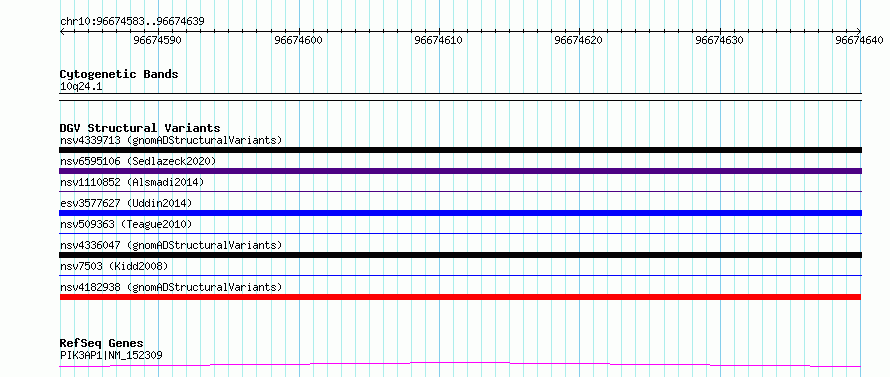Click the 96674640 ruler position

tap(859, 40)
